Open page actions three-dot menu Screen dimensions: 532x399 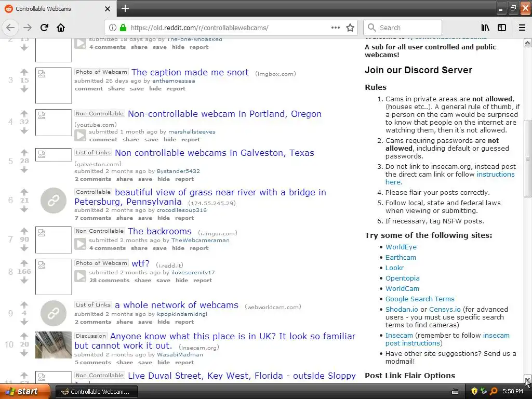tap(336, 28)
